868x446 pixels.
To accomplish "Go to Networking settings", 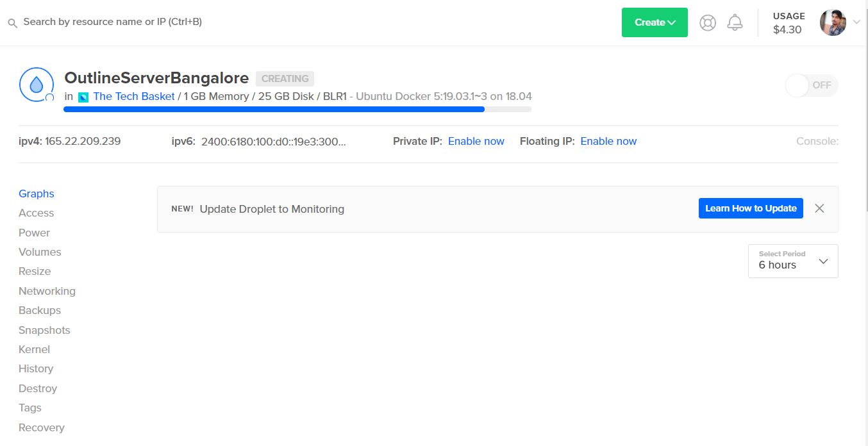I will coord(47,291).
